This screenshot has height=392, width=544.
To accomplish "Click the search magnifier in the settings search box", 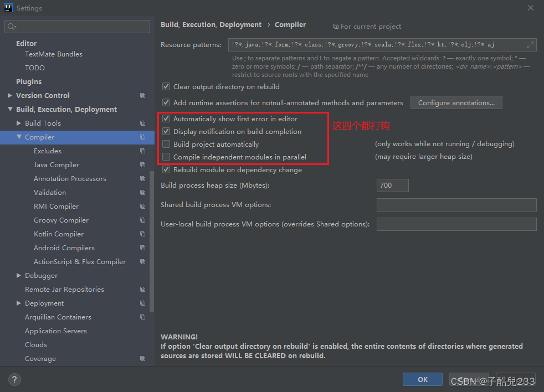I will point(12,26).
